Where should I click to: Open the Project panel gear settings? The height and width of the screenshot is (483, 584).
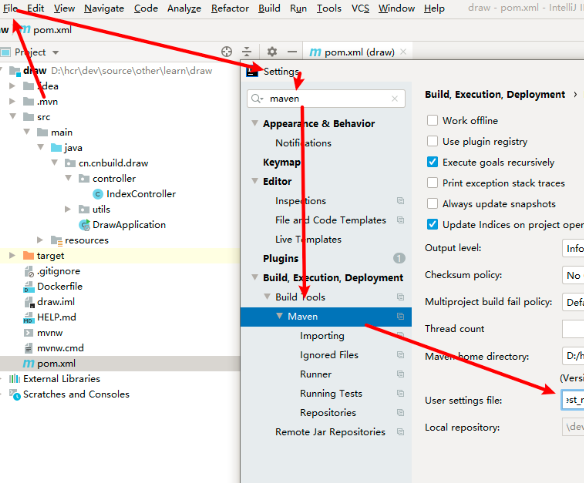tap(272, 51)
